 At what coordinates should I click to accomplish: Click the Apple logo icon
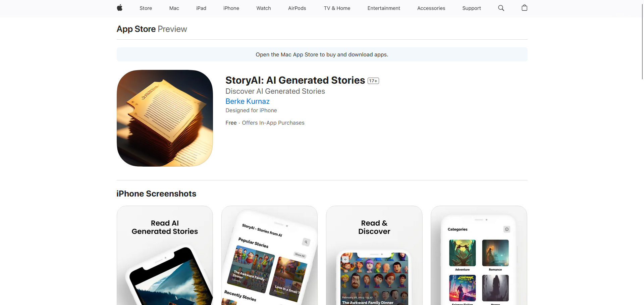tap(119, 8)
